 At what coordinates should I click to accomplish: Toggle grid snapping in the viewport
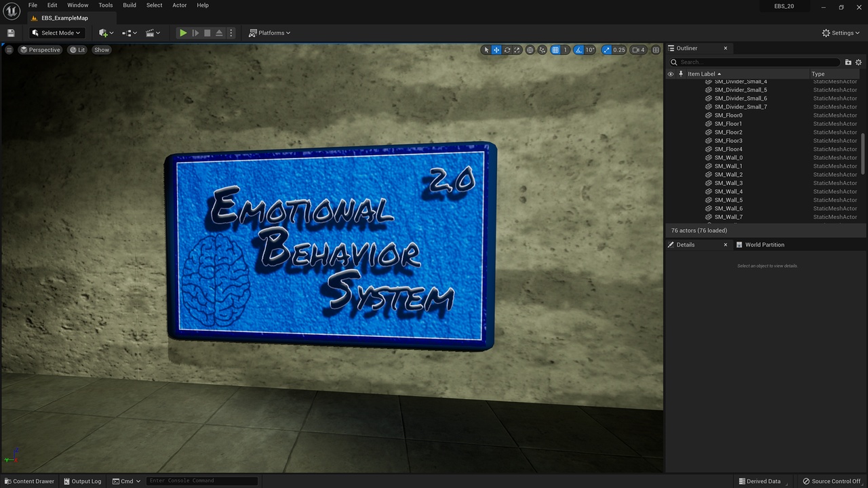coord(555,49)
